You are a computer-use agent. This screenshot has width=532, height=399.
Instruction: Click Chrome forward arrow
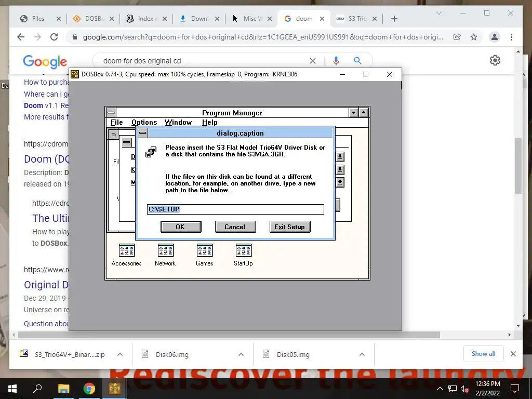37,37
